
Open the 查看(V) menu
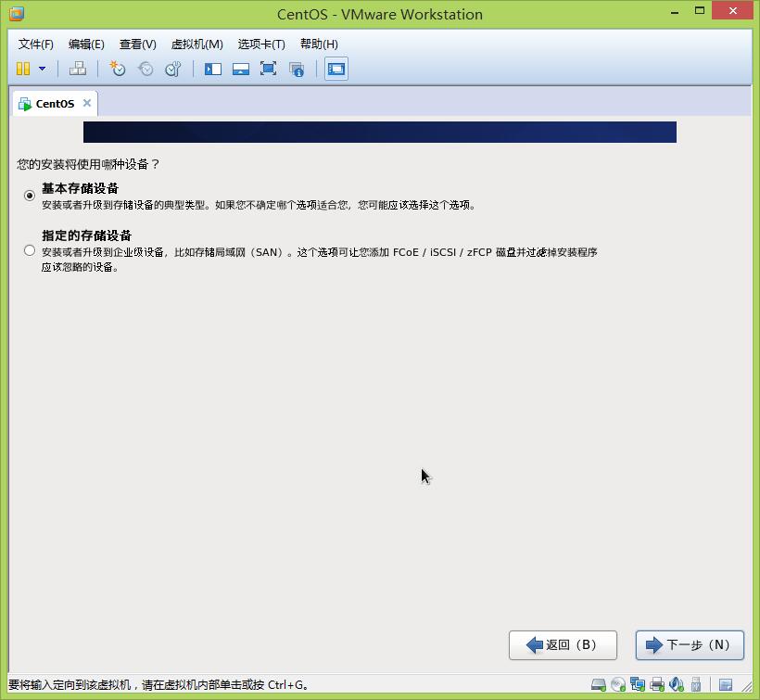[x=137, y=44]
